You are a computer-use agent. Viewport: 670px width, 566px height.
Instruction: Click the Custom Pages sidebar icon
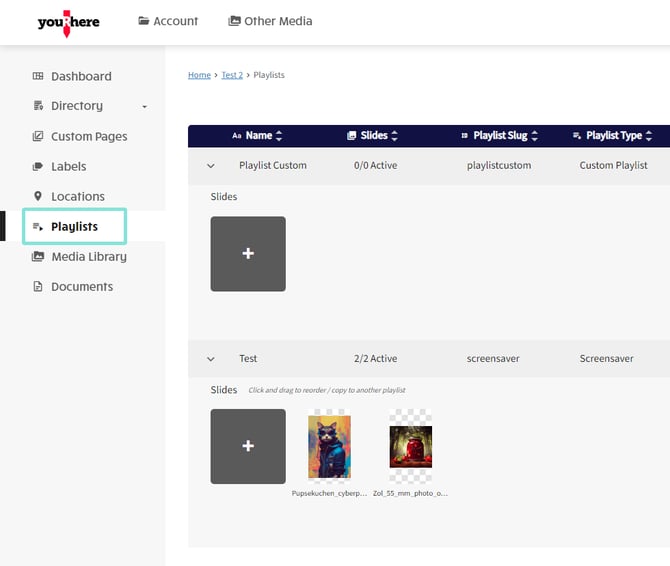(x=38, y=136)
